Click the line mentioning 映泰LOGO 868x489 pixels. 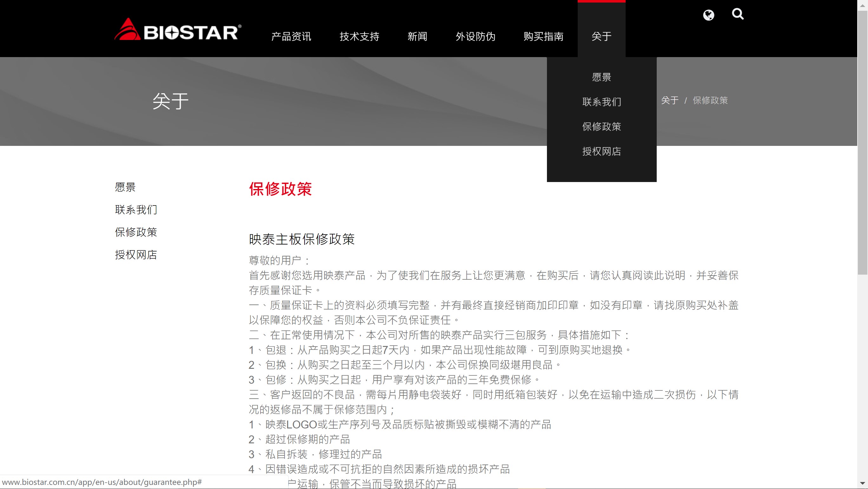pos(400,424)
